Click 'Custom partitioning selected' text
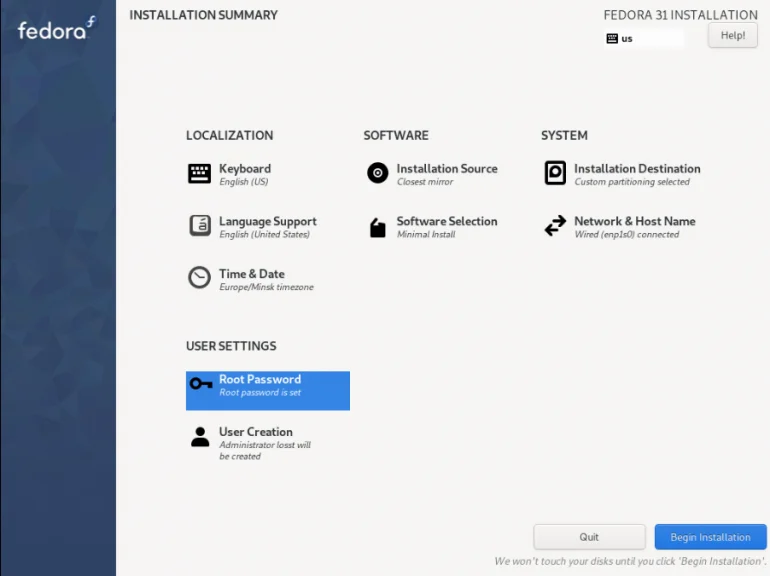 (632, 182)
